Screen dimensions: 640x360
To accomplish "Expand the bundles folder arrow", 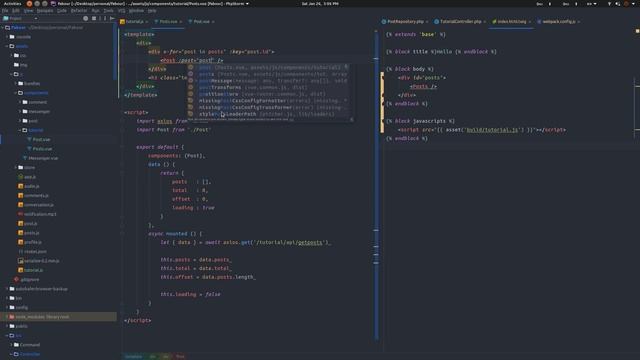I will [16, 84].
